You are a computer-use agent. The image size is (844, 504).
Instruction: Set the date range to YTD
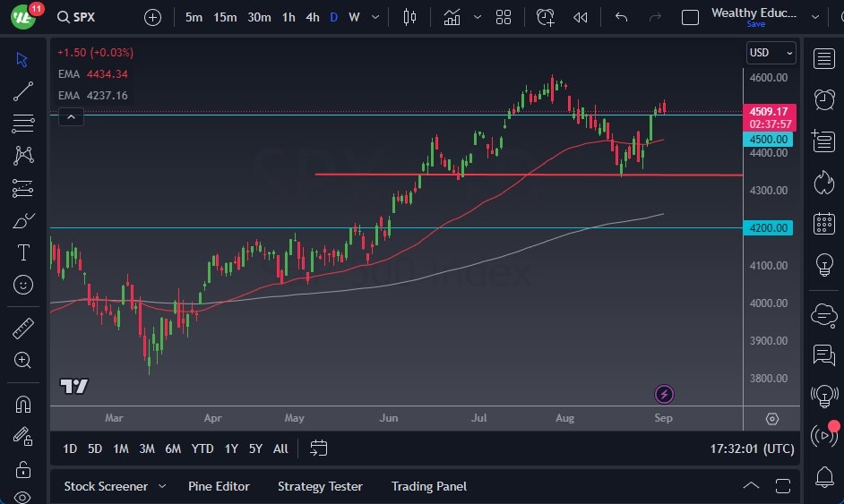tap(202, 448)
